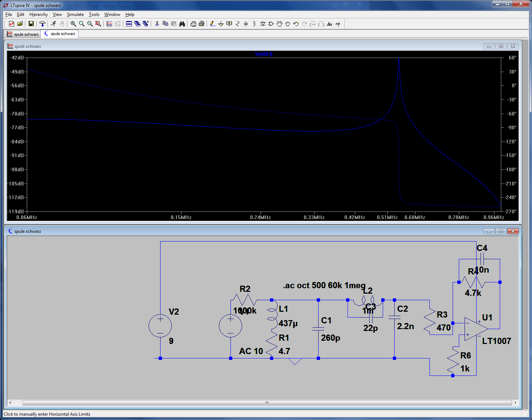Click the V(n003) trace label
Image resolution: width=532 pixels, height=420 pixels.
(264, 54)
